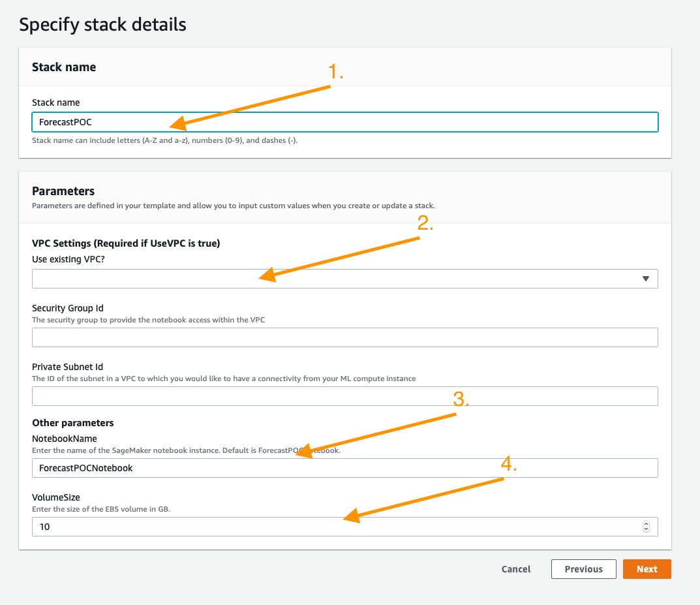Proceed with the orange Next button

pos(647,569)
